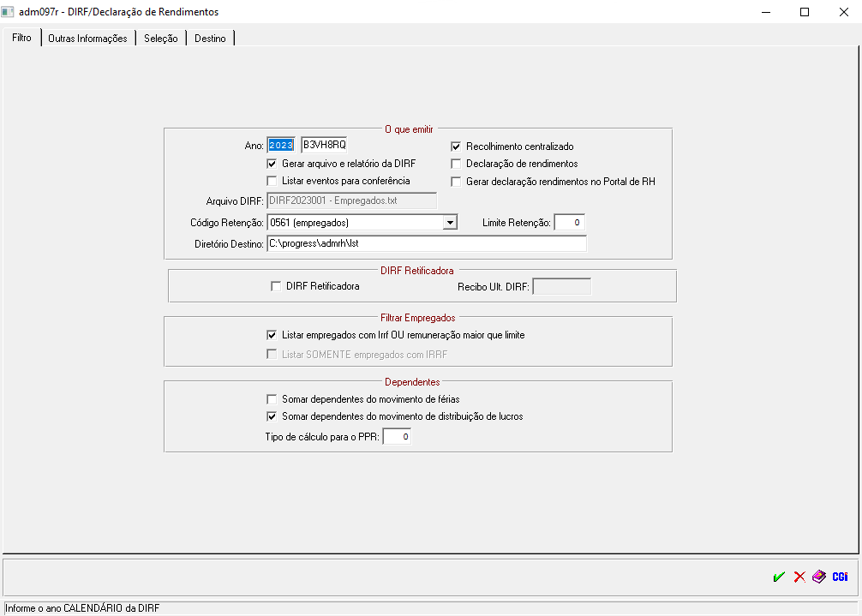The height and width of the screenshot is (616, 862).
Task: Click the Tipo de cálculo para o PPR label
Action: pos(323,437)
